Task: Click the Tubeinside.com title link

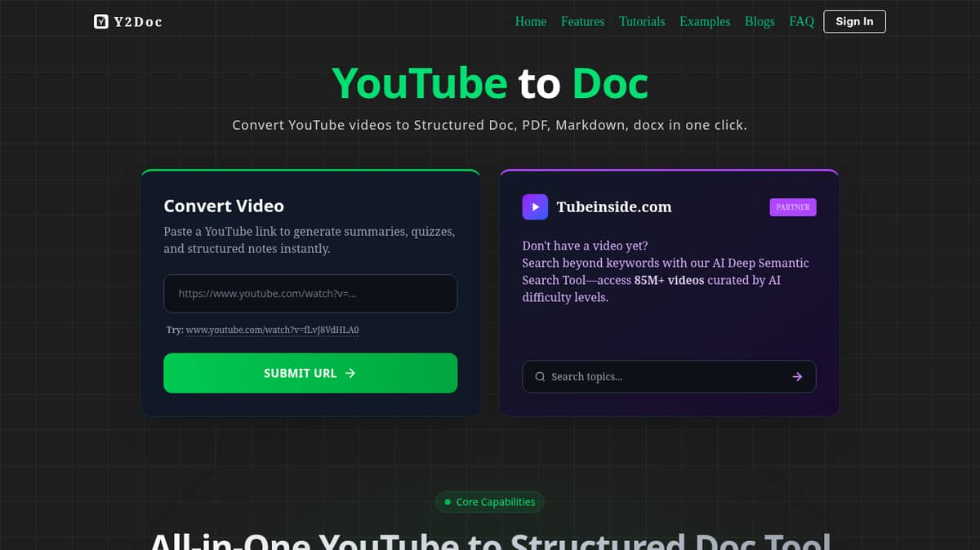Action: [x=614, y=207]
